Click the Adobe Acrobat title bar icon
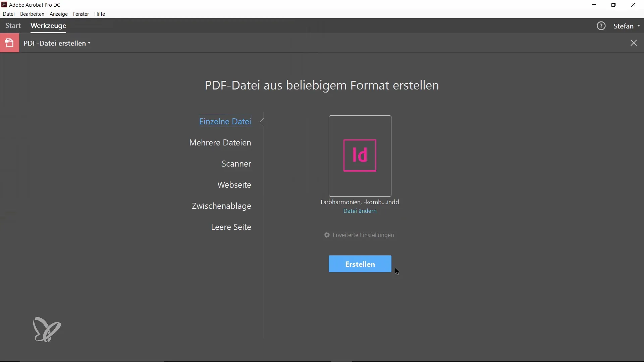Screen dimensions: 644x362 (x=4, y=5)
